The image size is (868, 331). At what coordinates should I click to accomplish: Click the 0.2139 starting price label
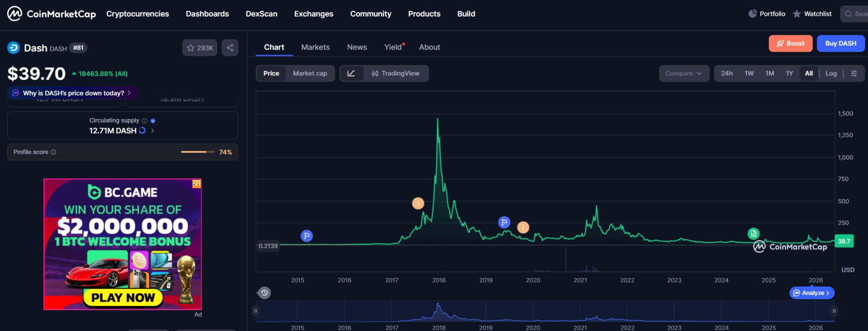coord(268,246)
